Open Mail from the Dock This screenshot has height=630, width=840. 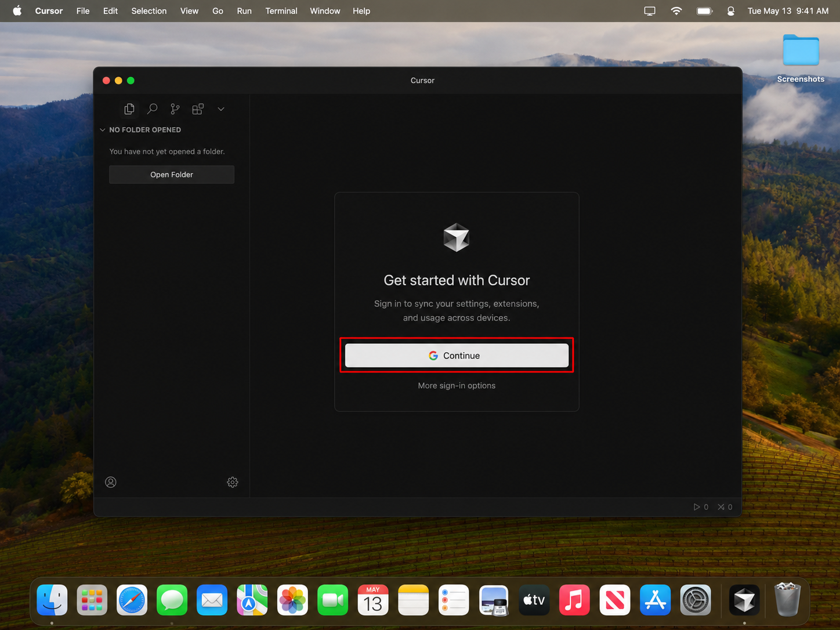(x=212, y=600)
